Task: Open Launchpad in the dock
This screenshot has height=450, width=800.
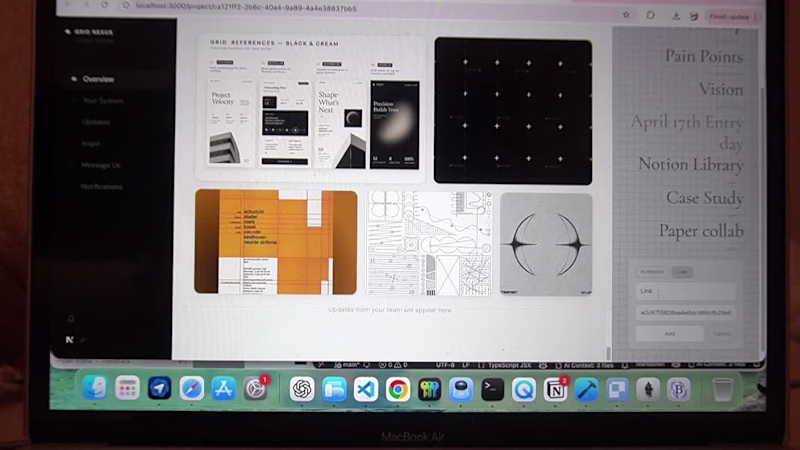Action: [127, 389]
